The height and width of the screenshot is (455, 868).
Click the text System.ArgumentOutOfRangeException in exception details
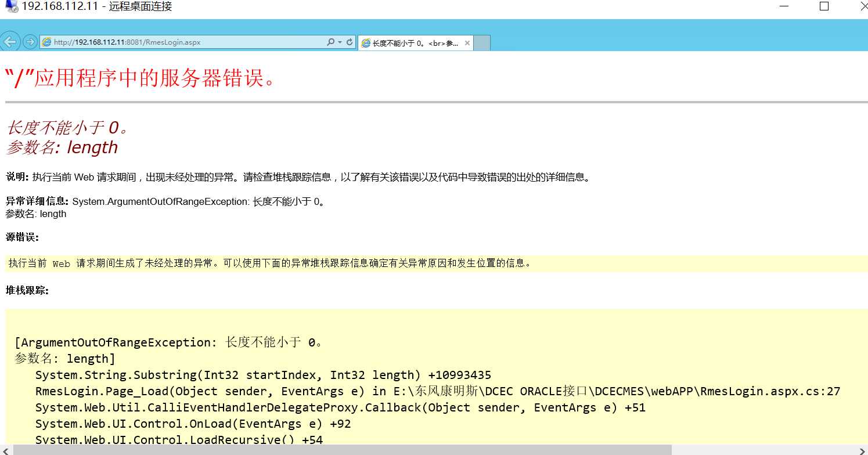click(x=160, y=202)
